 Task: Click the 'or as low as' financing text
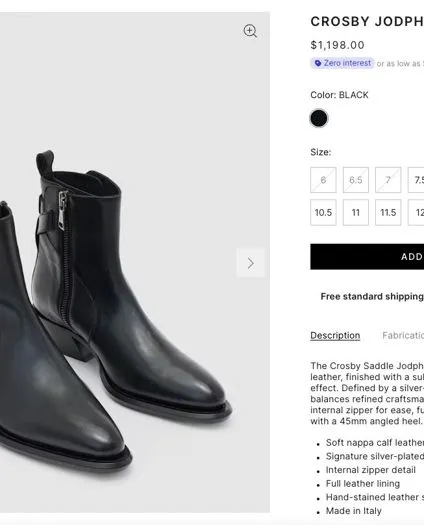point(400,64)
